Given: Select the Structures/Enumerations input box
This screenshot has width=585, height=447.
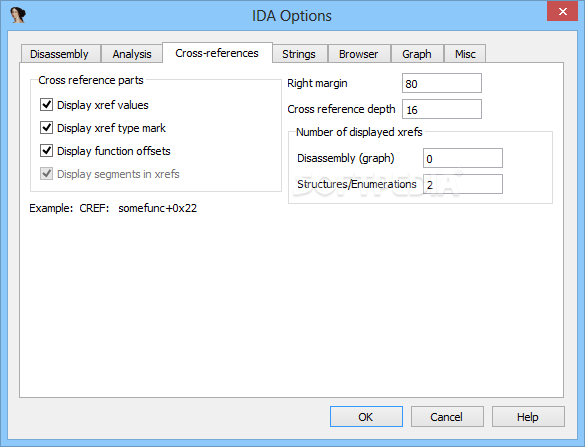Looking at the screenshot, I should tap(463, 184).
